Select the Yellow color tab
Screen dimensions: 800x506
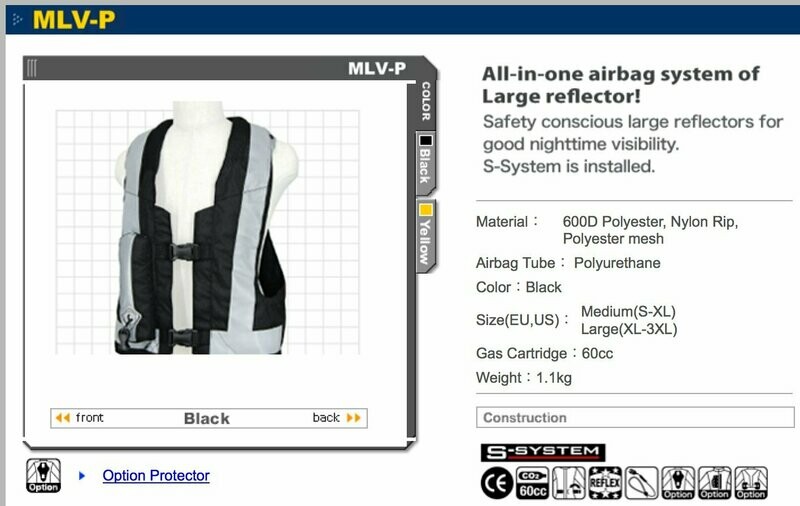(426, 236)
